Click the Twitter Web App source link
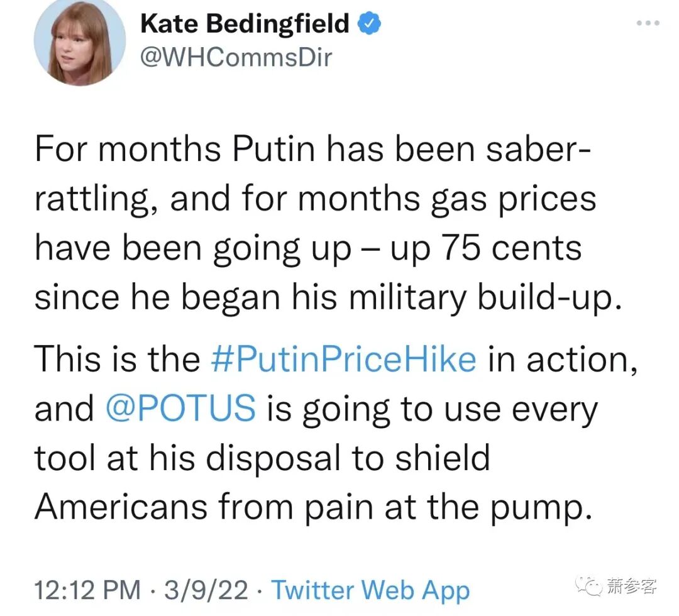679x616 pixels. tap(370, 590)
